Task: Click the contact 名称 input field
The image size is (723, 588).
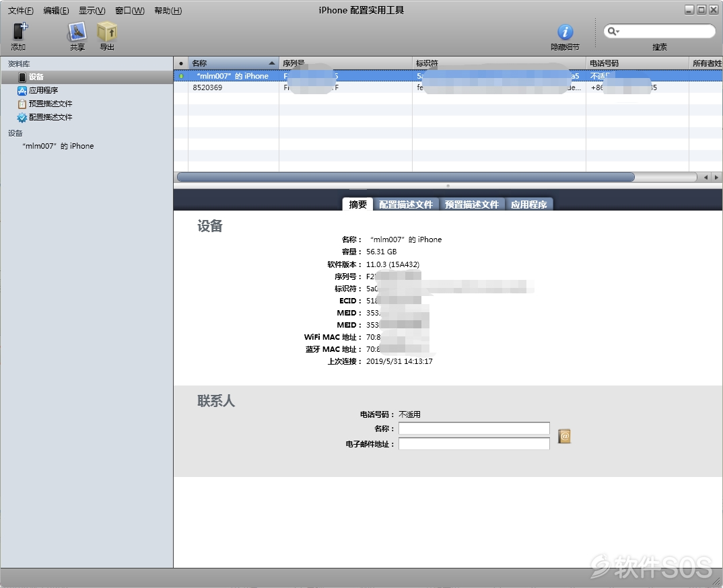Action: point(474,429)
